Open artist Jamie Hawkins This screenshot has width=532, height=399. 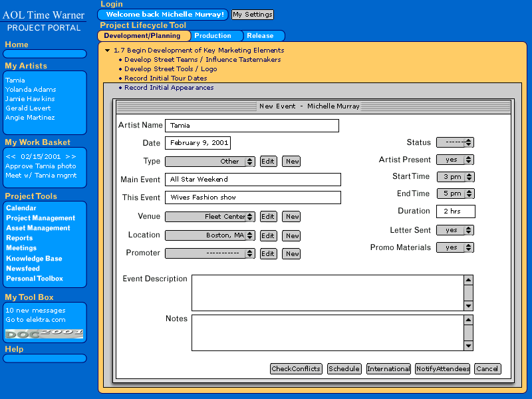coord(30,99)
